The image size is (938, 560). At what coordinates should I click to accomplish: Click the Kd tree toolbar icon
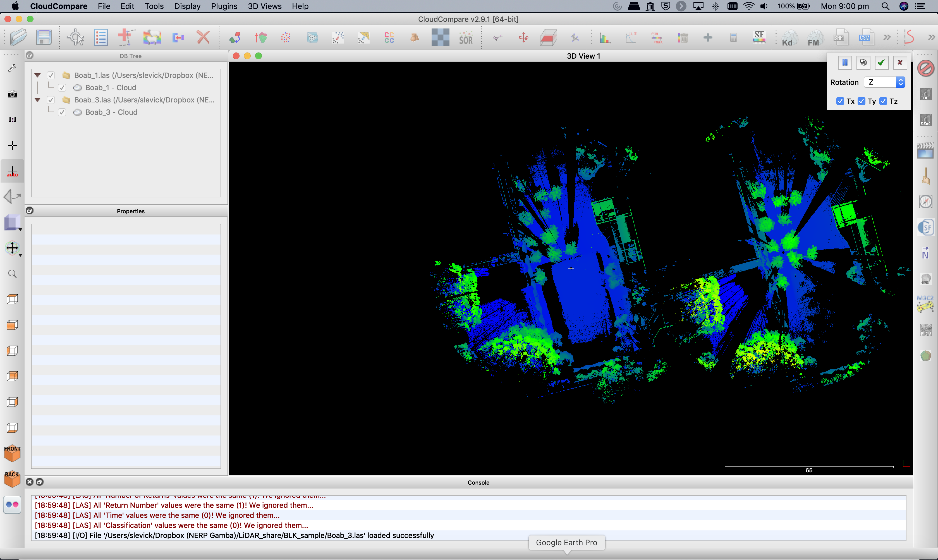pos(789,38)
